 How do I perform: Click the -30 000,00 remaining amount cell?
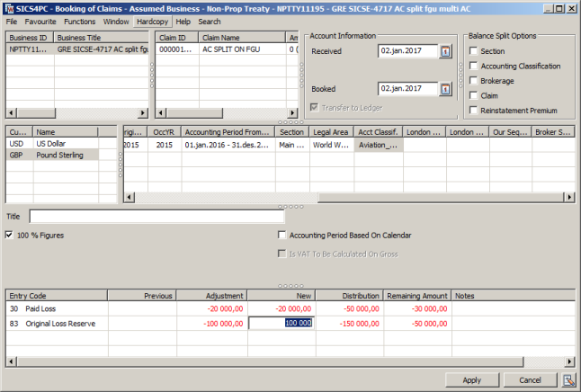point(417,308)
